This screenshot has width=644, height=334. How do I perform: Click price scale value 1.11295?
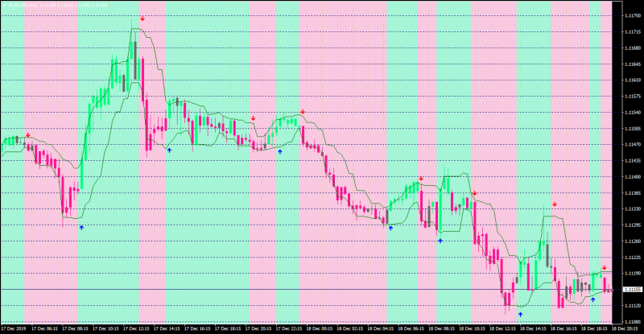tap(633, 225)
